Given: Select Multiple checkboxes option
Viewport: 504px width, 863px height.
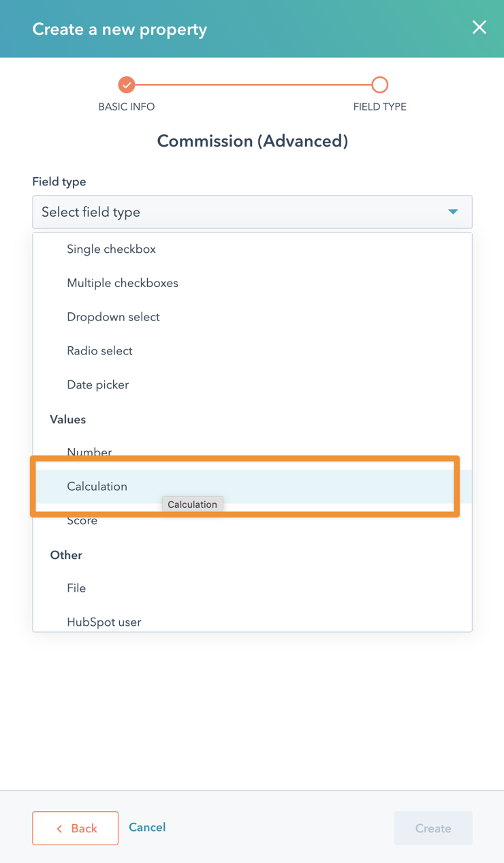Looking at the screenshot, I should 123,283.
